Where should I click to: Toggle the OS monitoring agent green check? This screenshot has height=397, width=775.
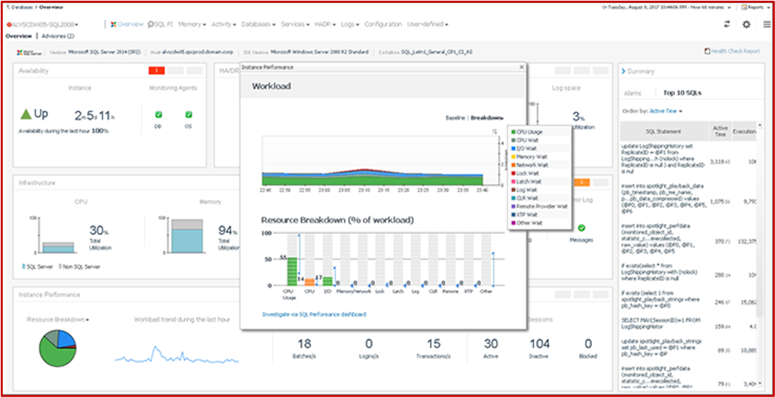pyautogui.click(x=189, y=115)
